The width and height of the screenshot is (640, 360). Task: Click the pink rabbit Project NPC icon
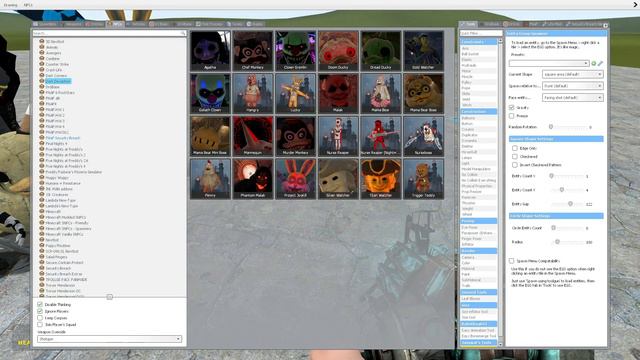point(296,179)
